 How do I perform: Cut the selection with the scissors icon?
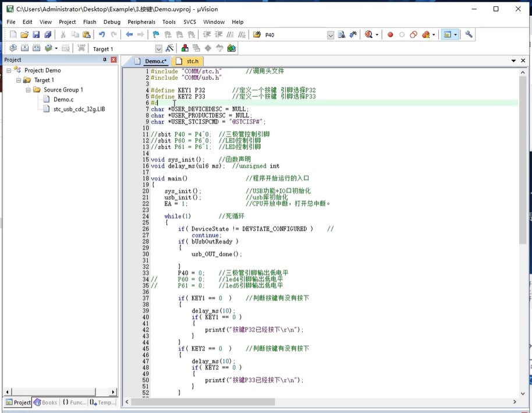(x=63, y=34)
